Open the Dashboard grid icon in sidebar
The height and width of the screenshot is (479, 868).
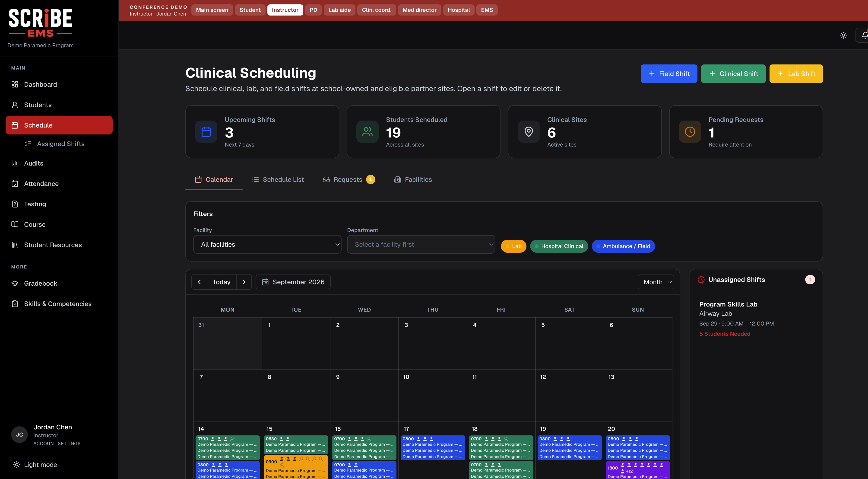pyautogui.click(x=15, y=84)
